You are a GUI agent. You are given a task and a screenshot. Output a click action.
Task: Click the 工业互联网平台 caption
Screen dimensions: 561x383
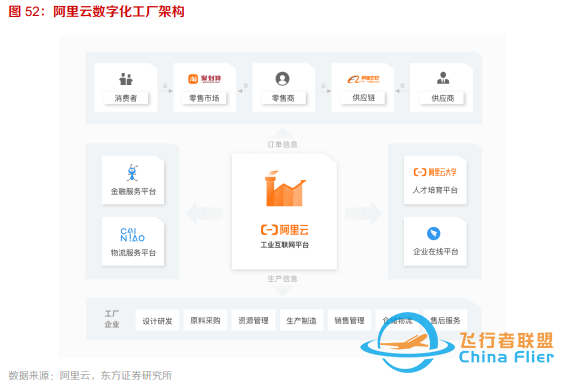point(284,245)
